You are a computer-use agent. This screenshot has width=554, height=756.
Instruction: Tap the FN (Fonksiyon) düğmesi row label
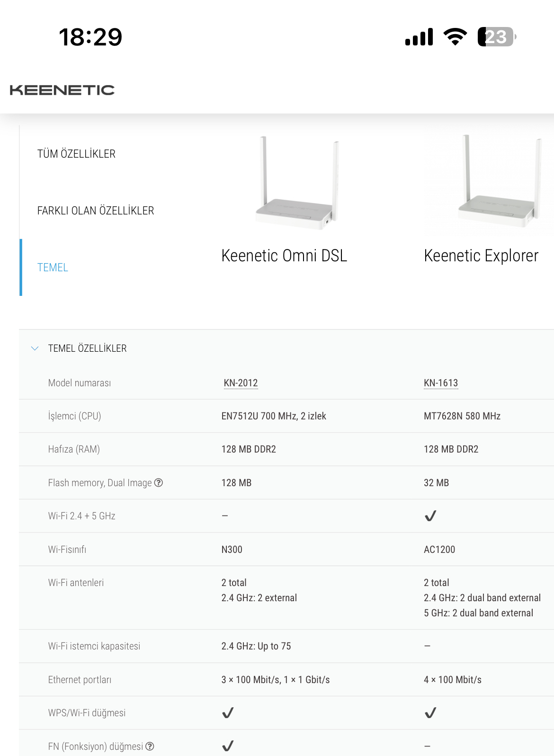pyautogui.click(x=95, y=747)
